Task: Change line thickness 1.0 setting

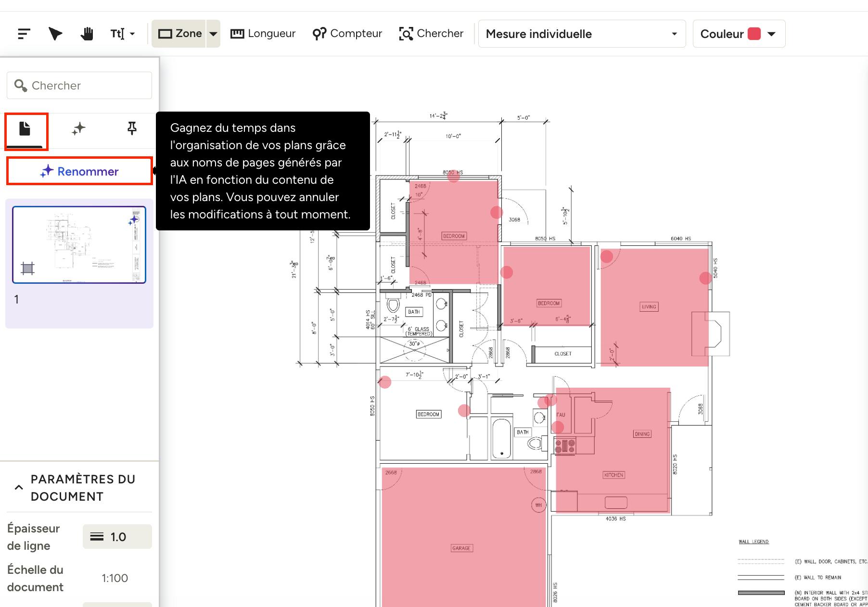Action: 117,537
